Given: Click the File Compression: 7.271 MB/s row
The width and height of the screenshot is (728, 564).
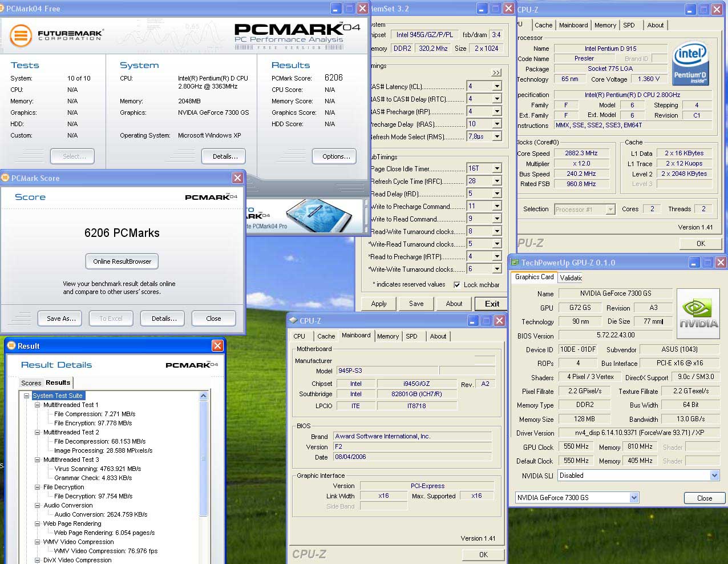Looking at the screenshot, I should click(x=95, y=414).
